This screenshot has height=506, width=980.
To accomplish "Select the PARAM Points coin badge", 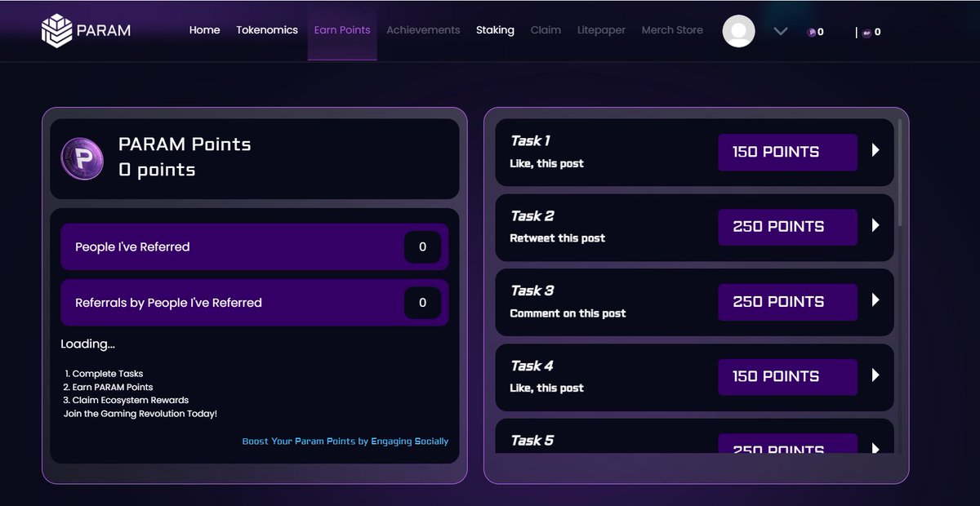I will pyautogui.click(x=82, y=158).
